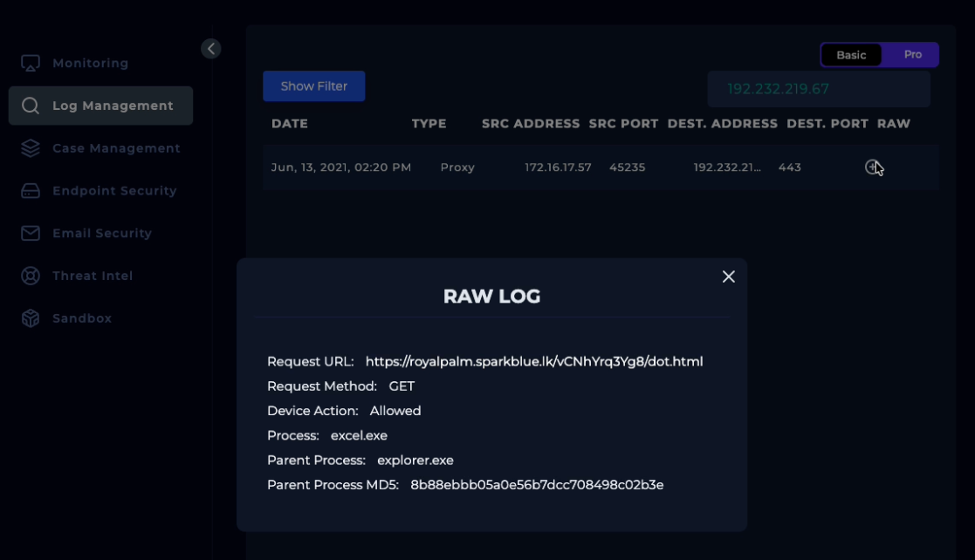Switch to Pro mode toggle
Viewport: 975px width, 560px height.
[x=912, y=55]
